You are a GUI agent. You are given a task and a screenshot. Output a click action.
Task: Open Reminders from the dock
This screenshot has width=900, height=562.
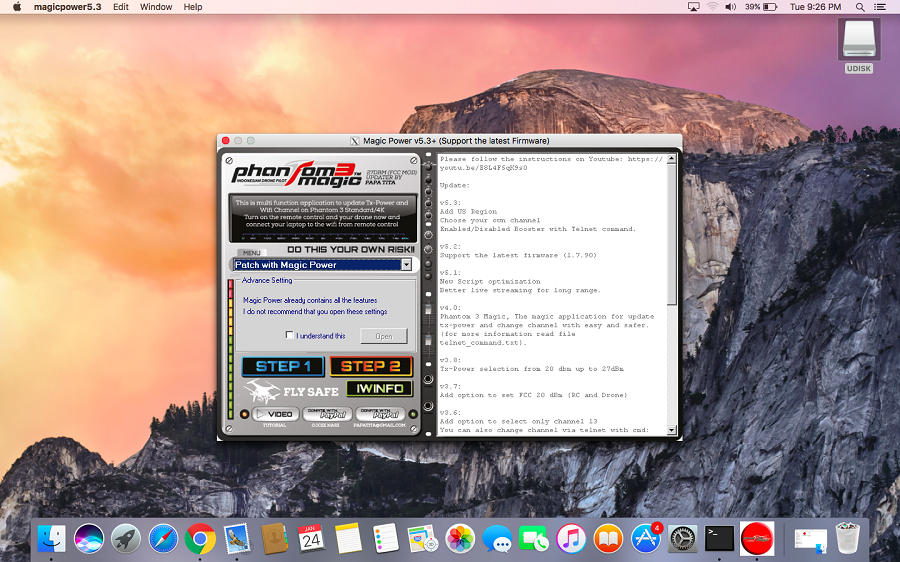coord(385,539)
